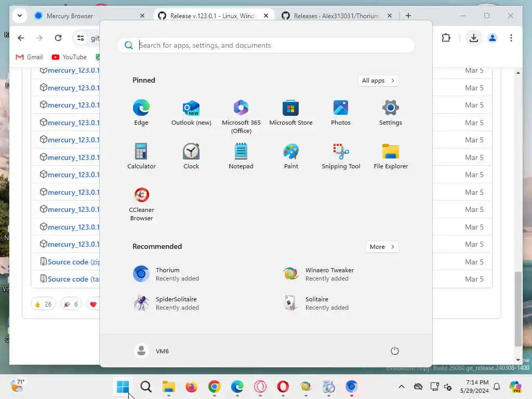Show hidden system tray icons
532x399 pixels.
pos(402,387)
